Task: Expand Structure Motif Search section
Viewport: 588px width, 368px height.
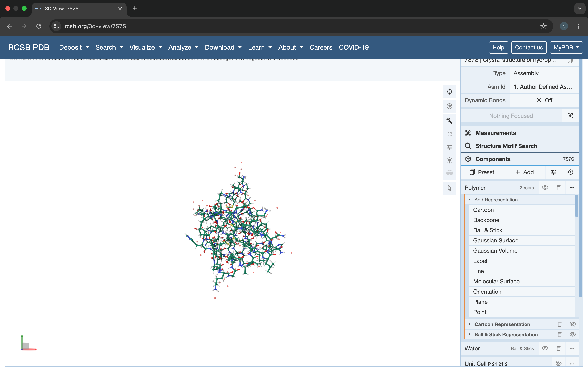Action: pos(519,146)
